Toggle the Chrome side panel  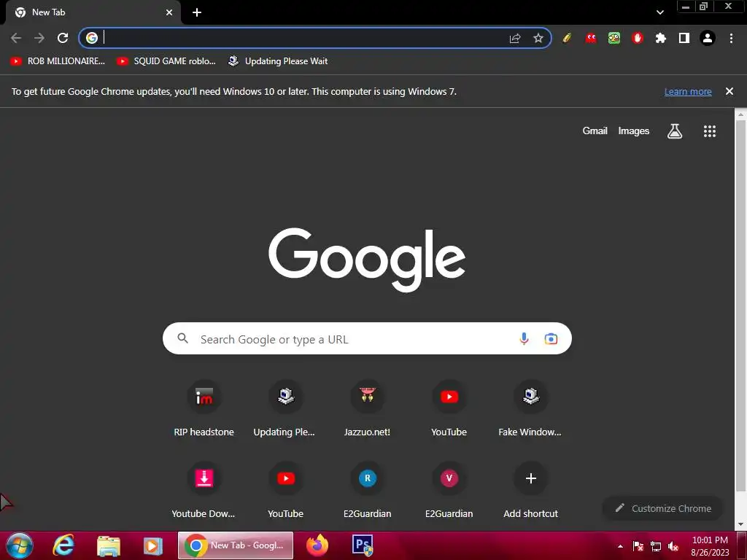[x=684, y=38]
